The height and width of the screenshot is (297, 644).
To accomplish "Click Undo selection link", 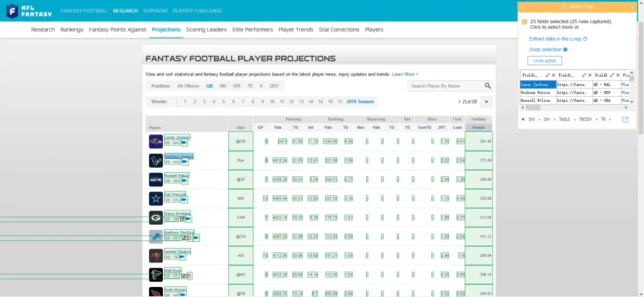I will [545, 50].
